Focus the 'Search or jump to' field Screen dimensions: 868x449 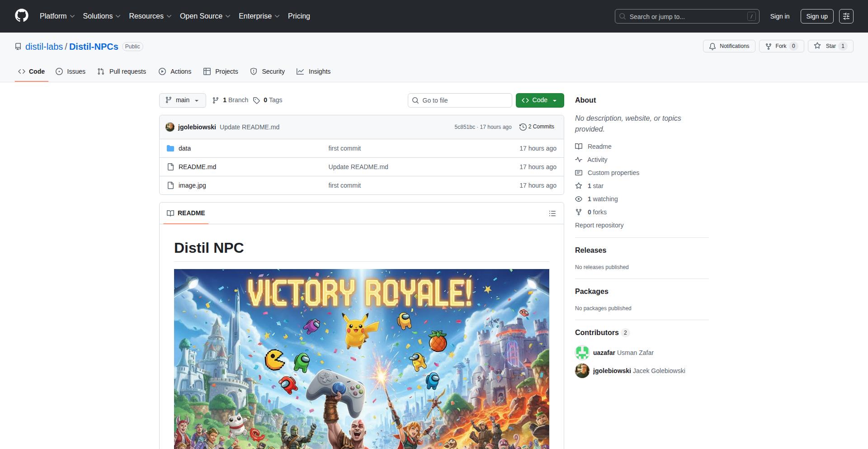pyautogui.click(x=687, y=16)
